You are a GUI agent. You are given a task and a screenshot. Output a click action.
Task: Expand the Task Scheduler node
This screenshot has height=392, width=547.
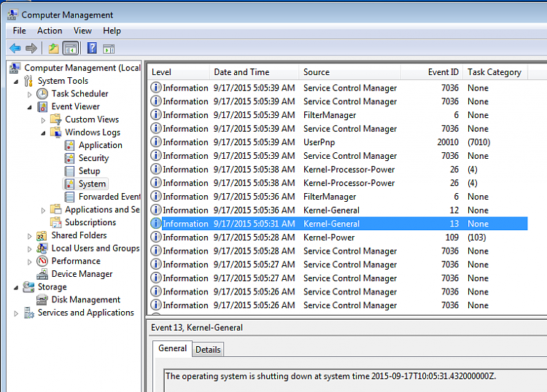(x=30, y=95)
